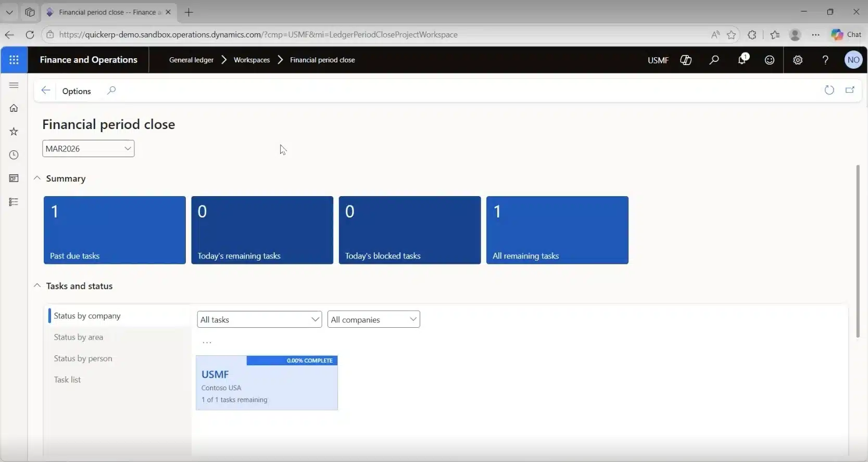This screenshot has height=462, width=868.
Task: Open browser extensions puzzle icon
Action: pyautogui.click(x=752, y=34)
